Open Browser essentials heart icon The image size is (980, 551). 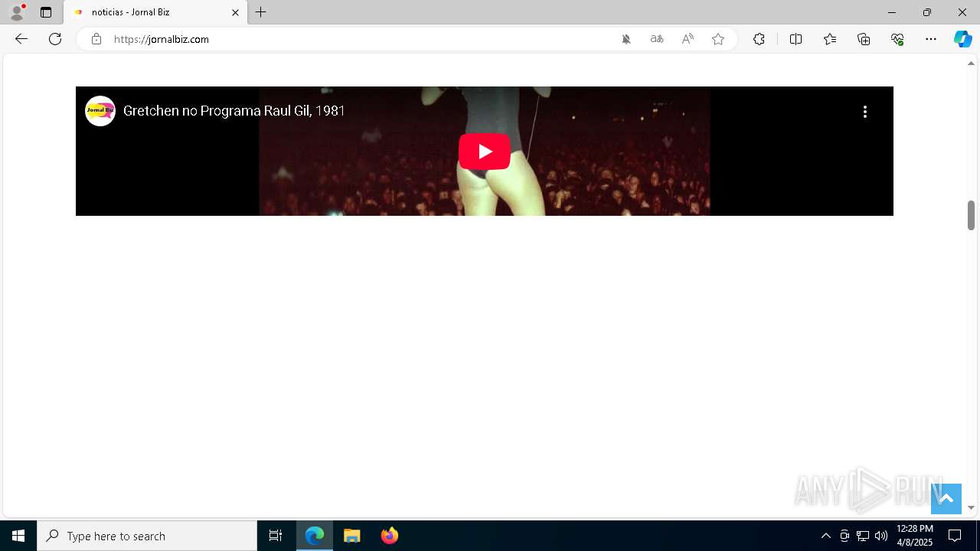pos(897,39)
